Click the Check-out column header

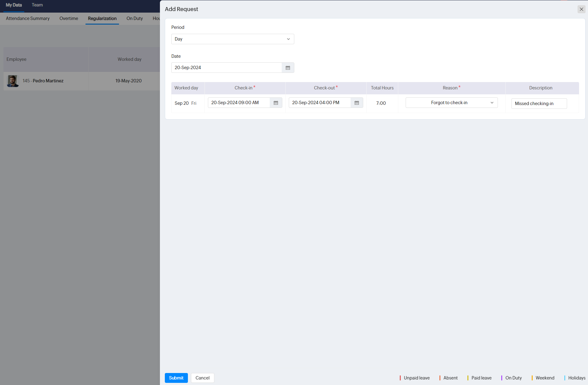pyautogui.click(x=326, y=88)
